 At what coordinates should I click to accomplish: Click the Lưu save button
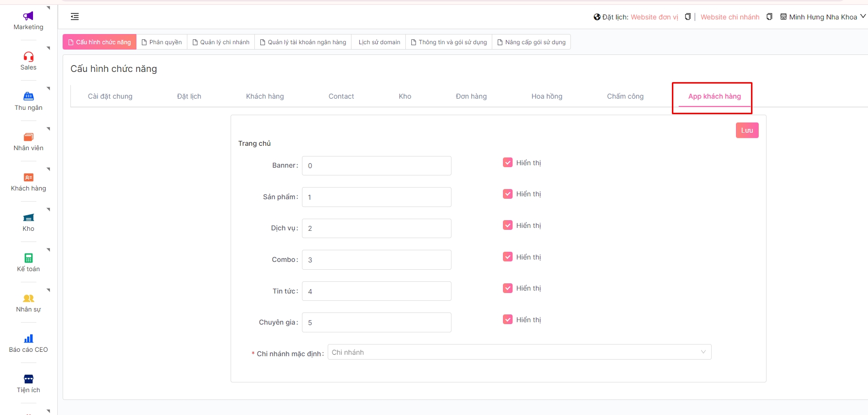tap(747, 130)
